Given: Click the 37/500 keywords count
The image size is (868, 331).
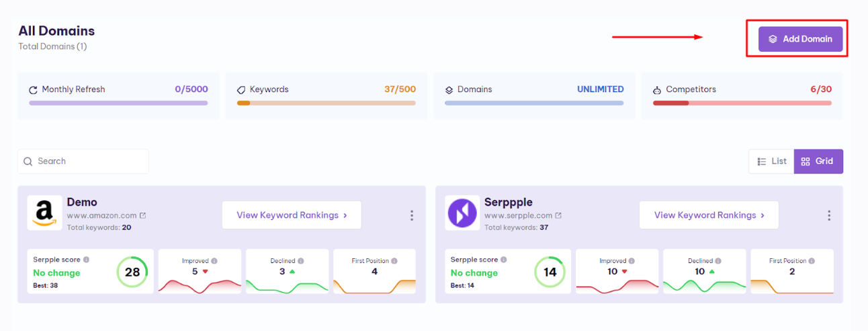Looking at the screenshot, I should (400, 89).
